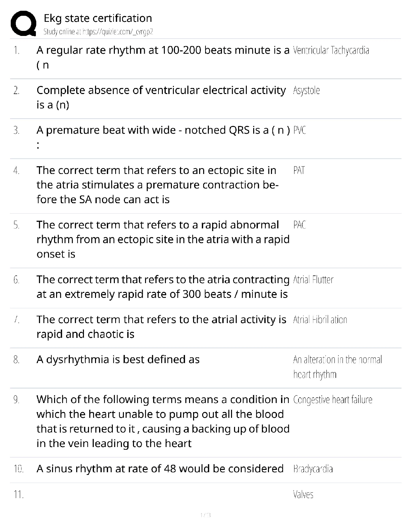Select the 'Ventricular Tachycardia' answer text

point(331,50)
